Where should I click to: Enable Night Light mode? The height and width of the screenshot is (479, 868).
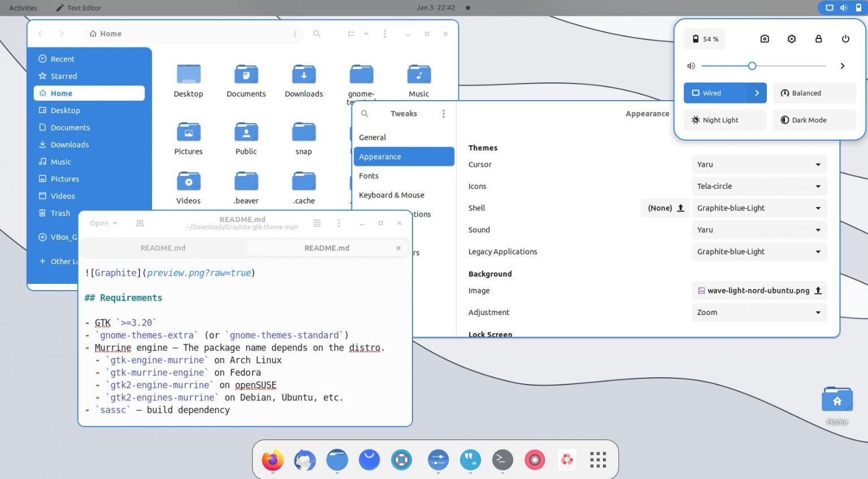point(724,119)
